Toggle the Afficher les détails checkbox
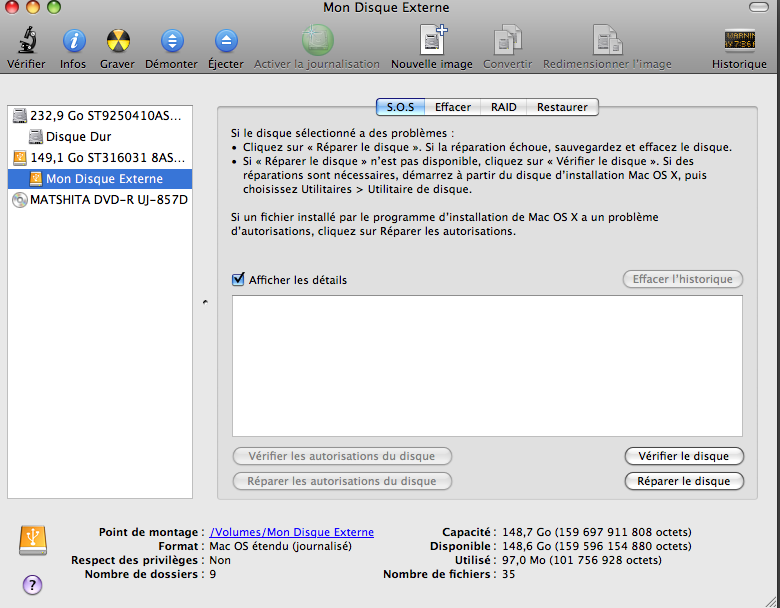The width and height of the screenshot is (780, 608). point(238,279)
